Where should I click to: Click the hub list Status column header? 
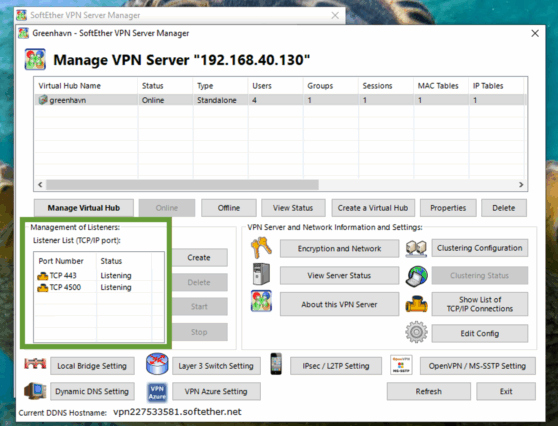[x=165, y=86]
